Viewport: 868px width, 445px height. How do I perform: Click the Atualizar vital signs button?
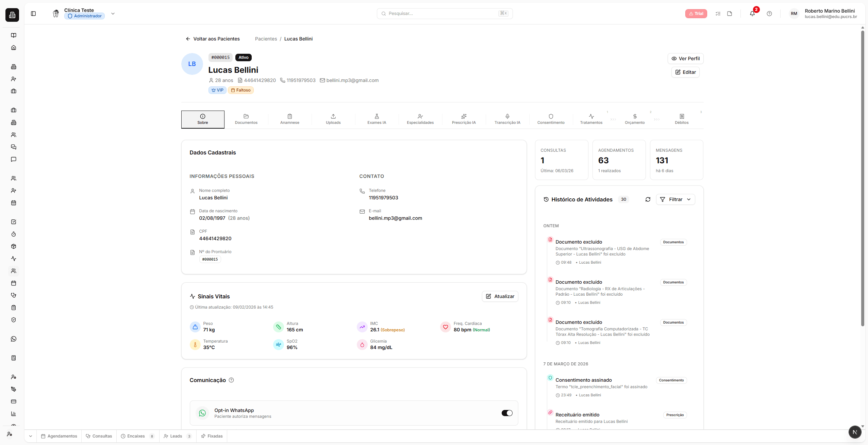click(x=500, y=296)
